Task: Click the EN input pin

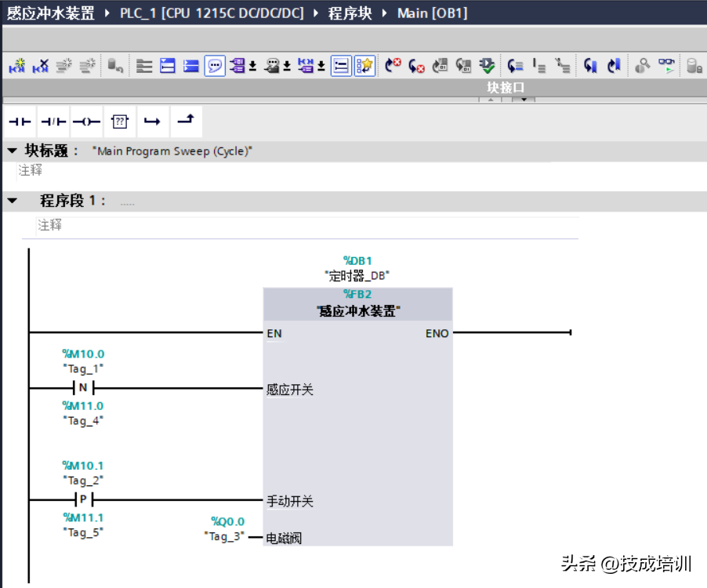Action: pos(274,334)
